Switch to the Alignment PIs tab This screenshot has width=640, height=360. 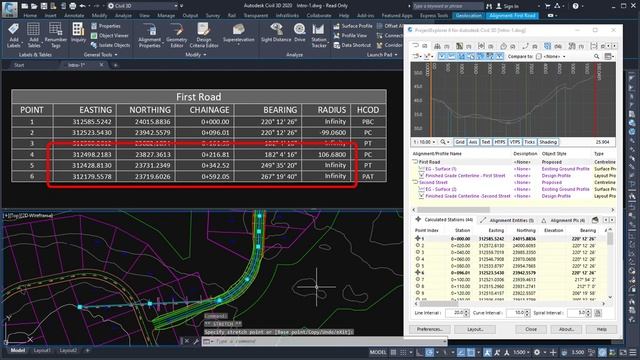[564, 220]
